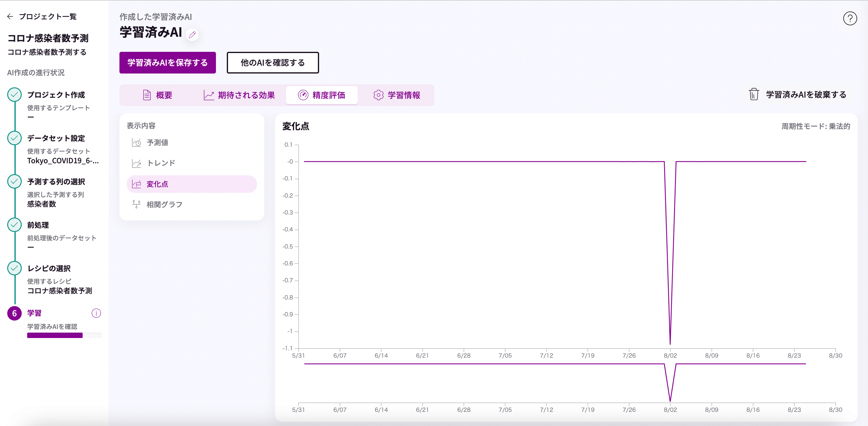Click project title コロナ感染者数予測 in sidebar header
This screenshot has width=868, height=426.
(48, 38)
